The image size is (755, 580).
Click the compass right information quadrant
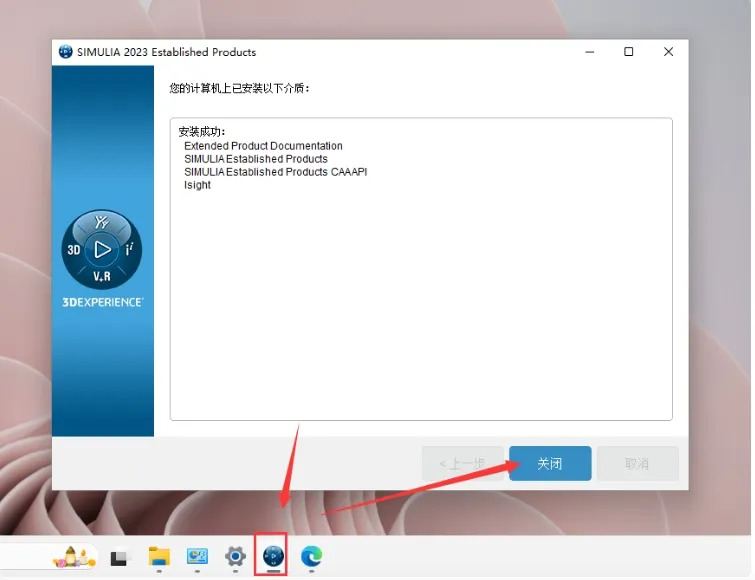[129, 249]
